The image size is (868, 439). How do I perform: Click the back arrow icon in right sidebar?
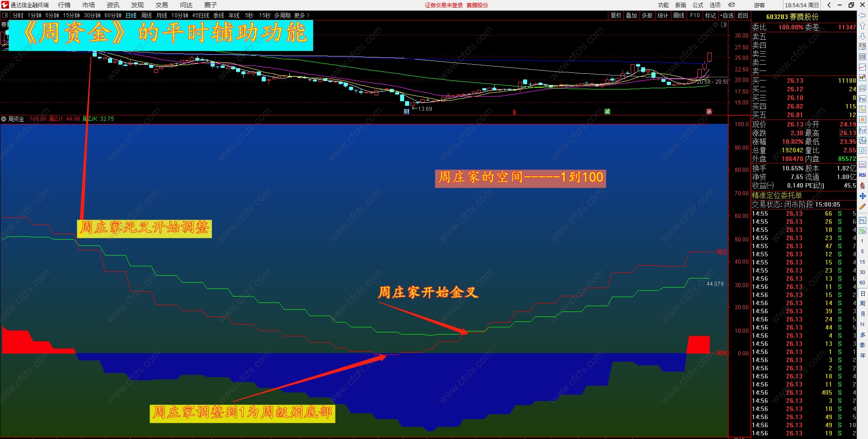click(x=862, y=16)
